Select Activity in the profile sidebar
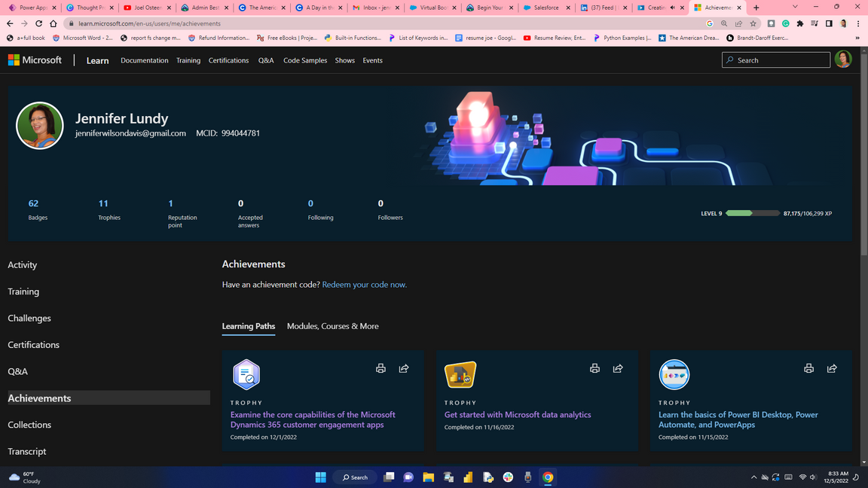This screenshot has width=868, height=488. [22, 265]
